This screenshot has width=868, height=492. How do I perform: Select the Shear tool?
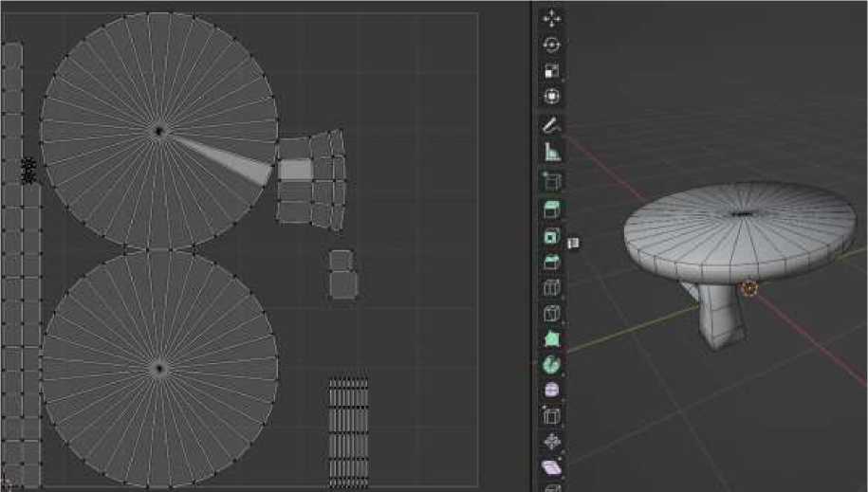pyautogui.click(x=551, y=467)
